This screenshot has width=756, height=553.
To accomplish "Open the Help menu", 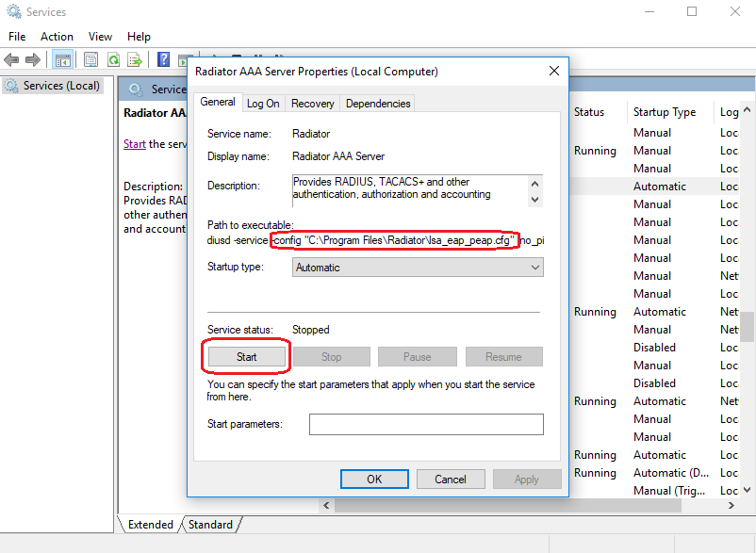I will (x=139, y=37).
